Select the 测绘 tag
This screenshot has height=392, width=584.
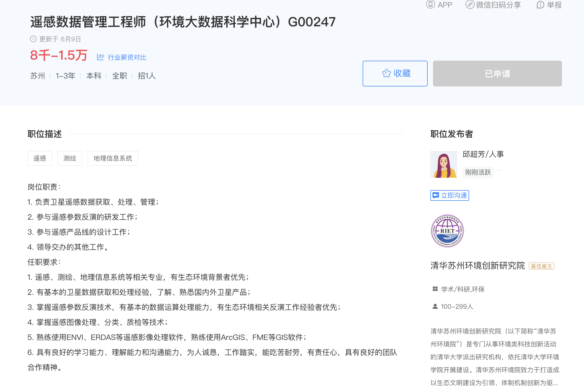[70, 158]
